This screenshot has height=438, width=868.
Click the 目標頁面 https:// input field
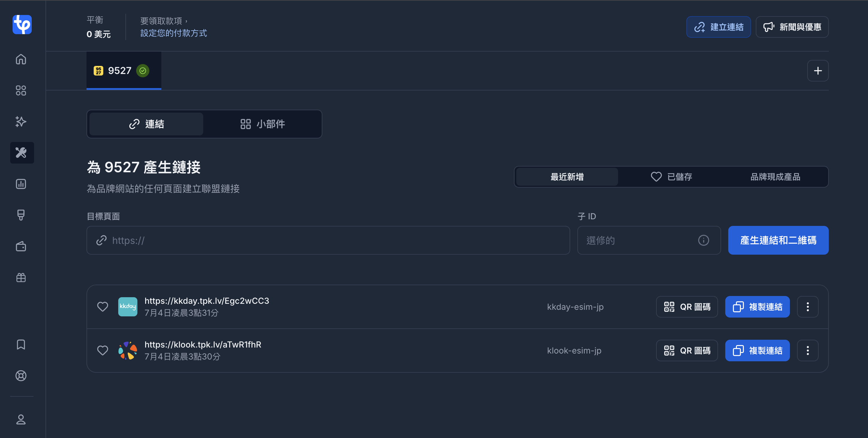pyautogui.click(x=328, y=240)
